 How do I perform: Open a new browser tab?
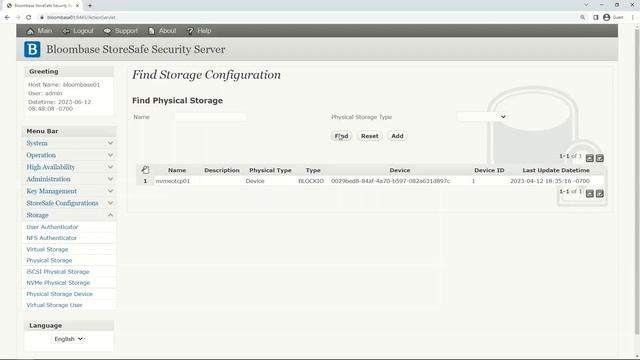[90, 6]
